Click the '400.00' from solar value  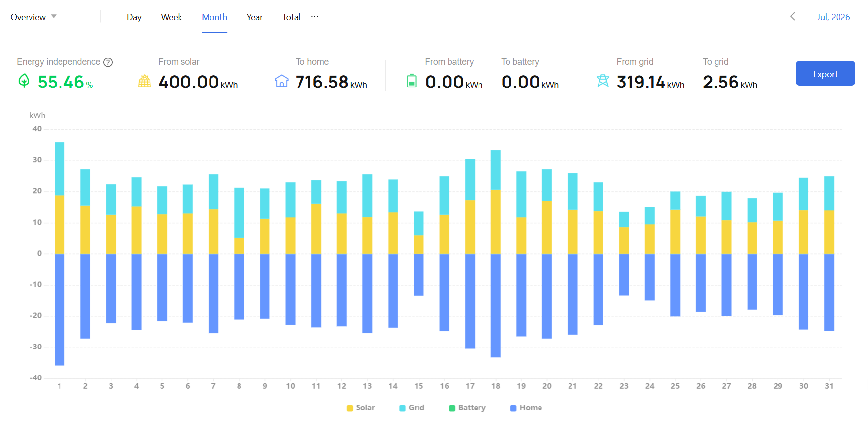coord(188,82)
